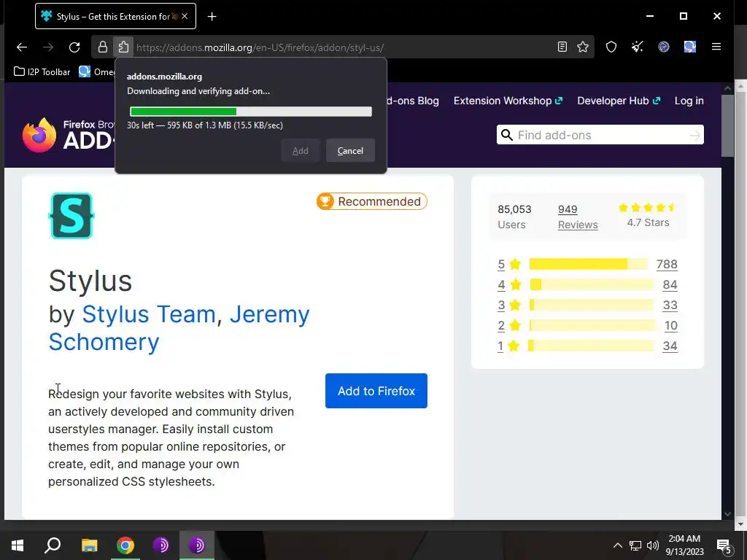Open the 949 Reviews link
Screen dimensions: 747x560
click(578, 217)
